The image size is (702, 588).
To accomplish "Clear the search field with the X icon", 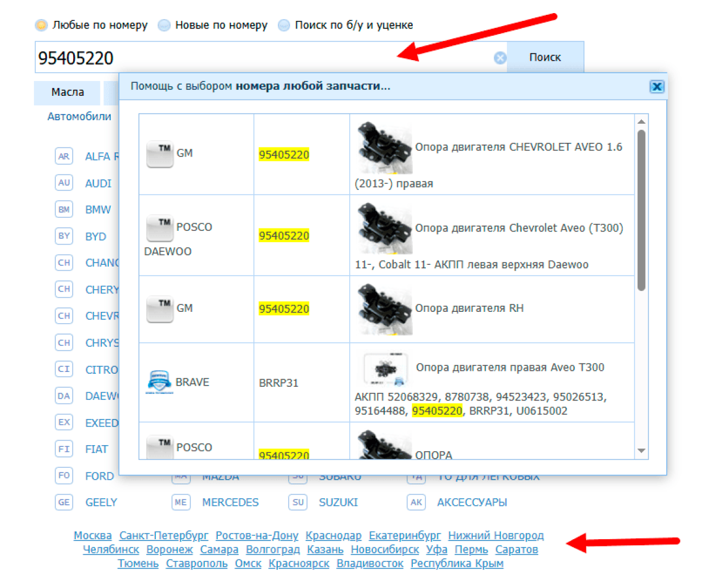I will tap(500, 58).
